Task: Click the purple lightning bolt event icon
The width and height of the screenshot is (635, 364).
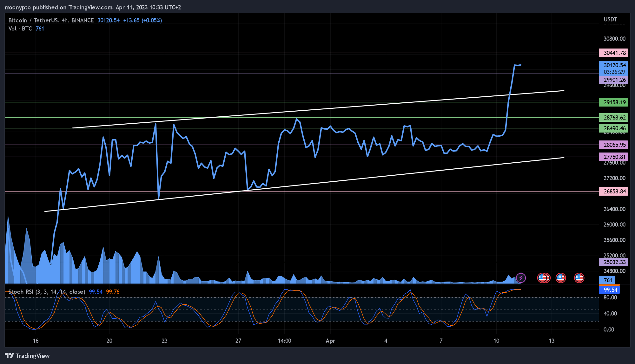Action: pos(521,278)
